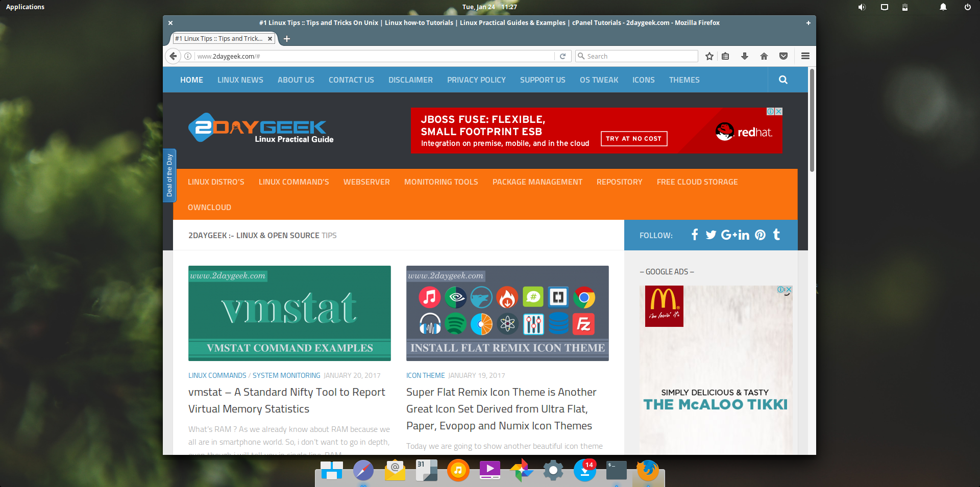Go to Firefox home page icon
980x487 pixels.
click(x=764, y=56)
